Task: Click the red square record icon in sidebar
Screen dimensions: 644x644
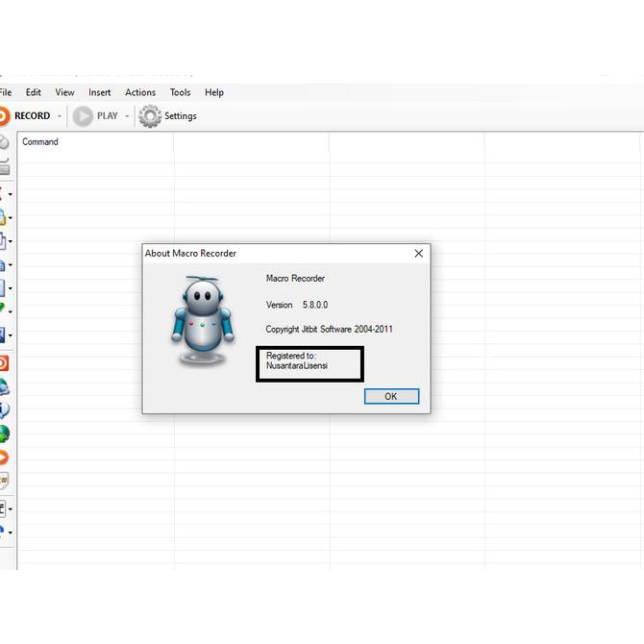Action: pos(4,363)
